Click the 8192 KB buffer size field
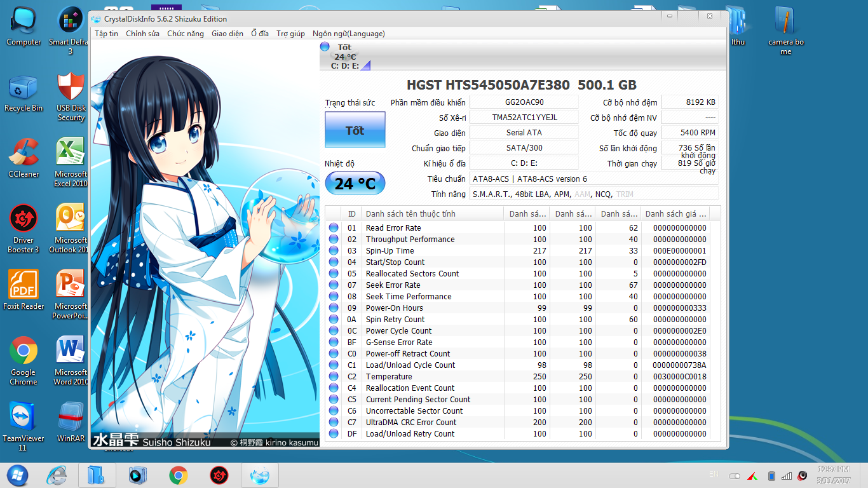The height and width of the screenshot is (488, 868). 690,102
